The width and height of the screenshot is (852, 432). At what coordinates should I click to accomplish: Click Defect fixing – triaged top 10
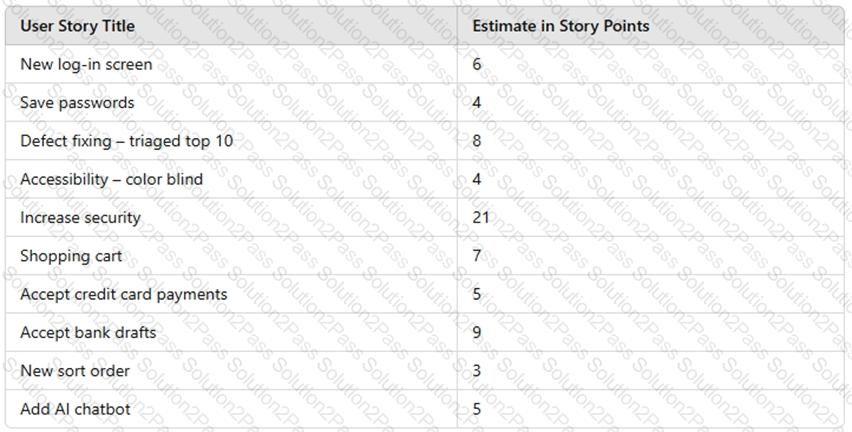tap(127, 141)
